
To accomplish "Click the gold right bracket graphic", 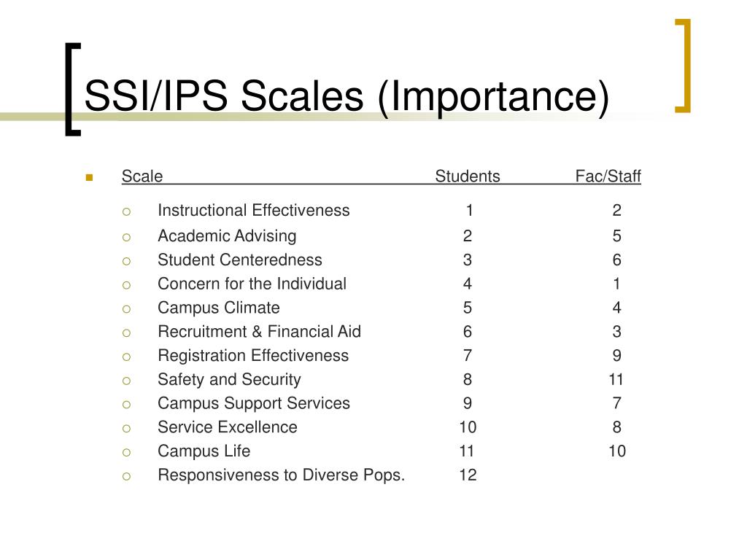I will click(683, 66).
